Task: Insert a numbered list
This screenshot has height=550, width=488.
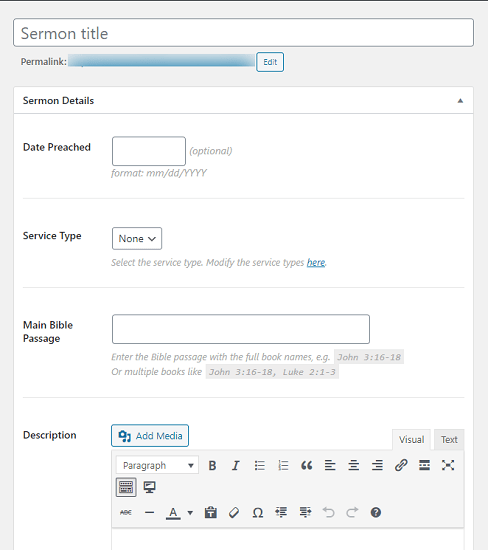Action: point(283,465)
